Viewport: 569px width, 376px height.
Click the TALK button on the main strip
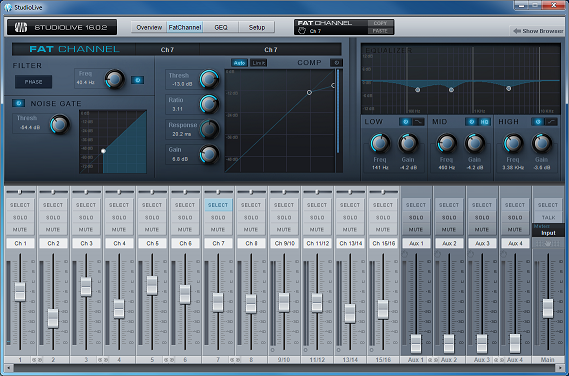pyautogui.click(x=548, y=217)
